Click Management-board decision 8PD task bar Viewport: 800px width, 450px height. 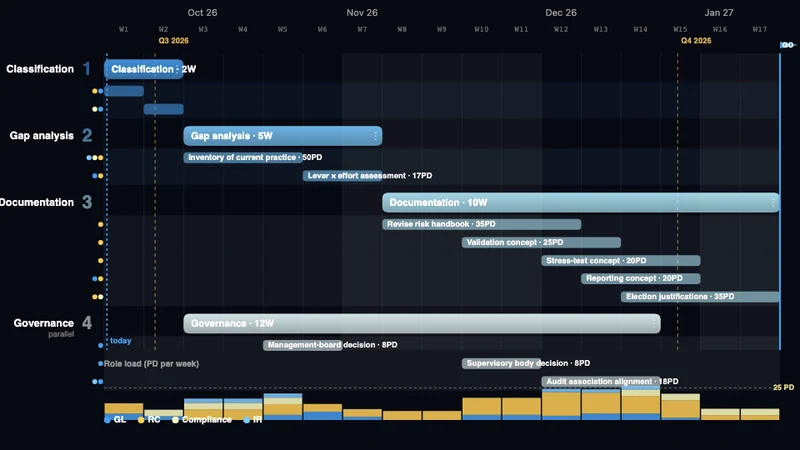click(303, 345)
